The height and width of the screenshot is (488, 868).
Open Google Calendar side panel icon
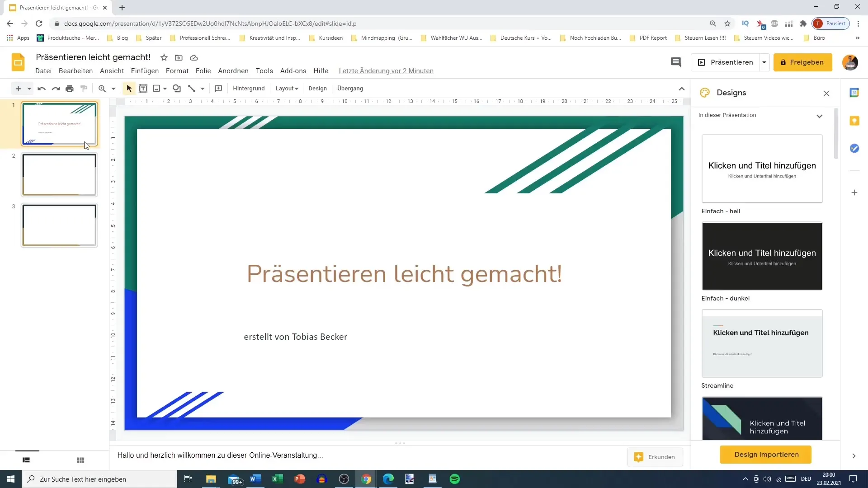click(x=854, y=93)
